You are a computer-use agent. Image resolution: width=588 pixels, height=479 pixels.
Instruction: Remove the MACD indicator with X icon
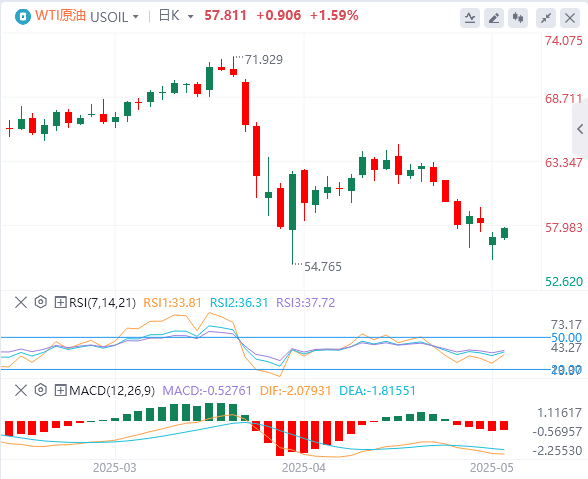pos(21,390)
